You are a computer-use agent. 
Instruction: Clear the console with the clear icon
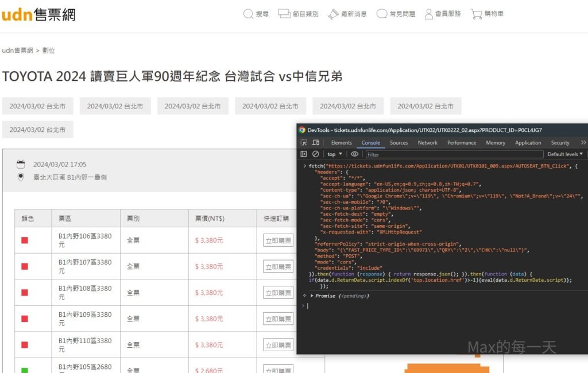[315, 154]
